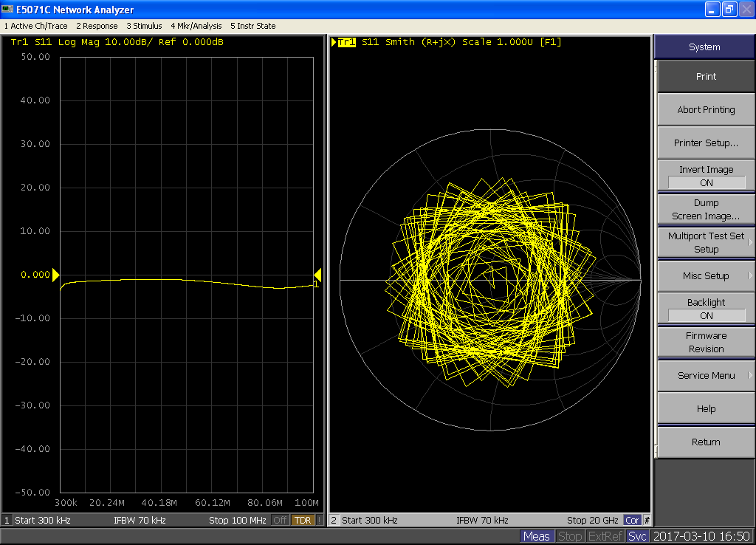Click the 0.000 reference value label

click(35, 275)
